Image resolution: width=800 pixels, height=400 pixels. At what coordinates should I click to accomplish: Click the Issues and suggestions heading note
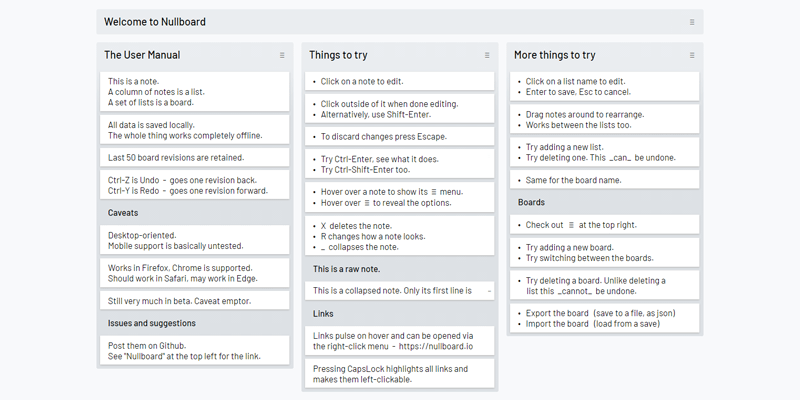tap(195, 323)
